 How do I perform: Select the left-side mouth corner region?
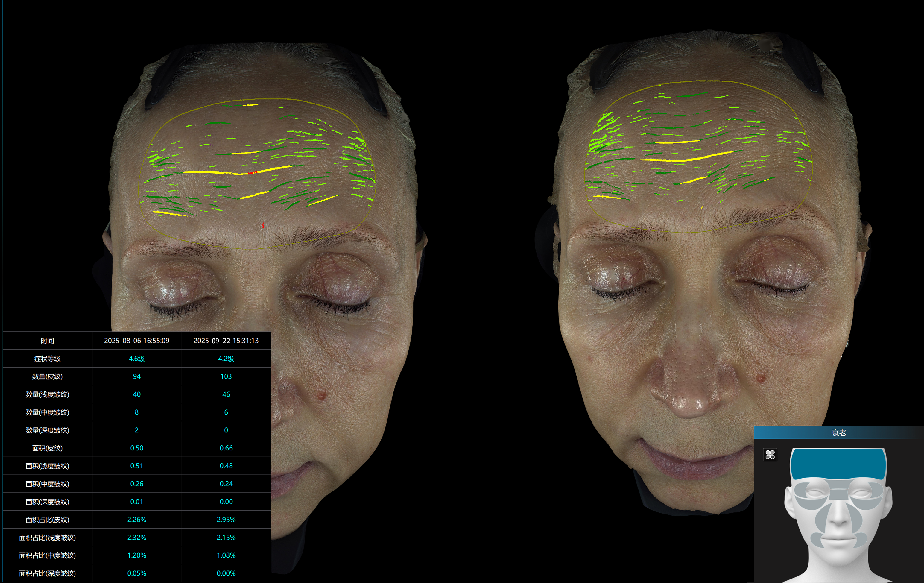pyautogui.click(x=816, y=540)
